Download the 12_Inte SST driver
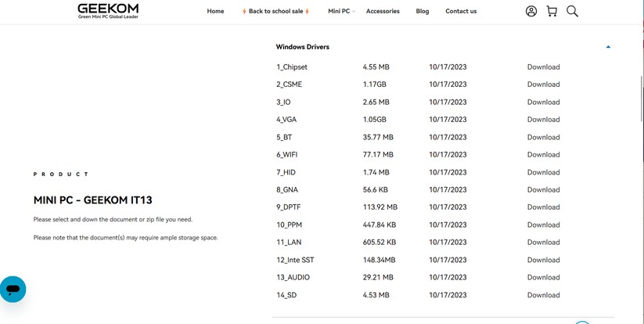Image resolution: width=644 pixels, height=324 pixels. click(x=543, y=260)
